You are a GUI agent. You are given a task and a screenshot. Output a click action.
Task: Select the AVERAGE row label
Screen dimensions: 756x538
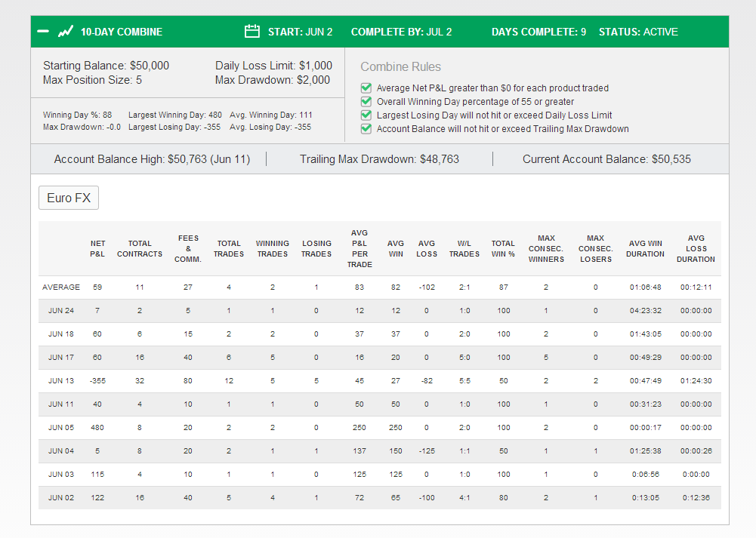point(61,287)
